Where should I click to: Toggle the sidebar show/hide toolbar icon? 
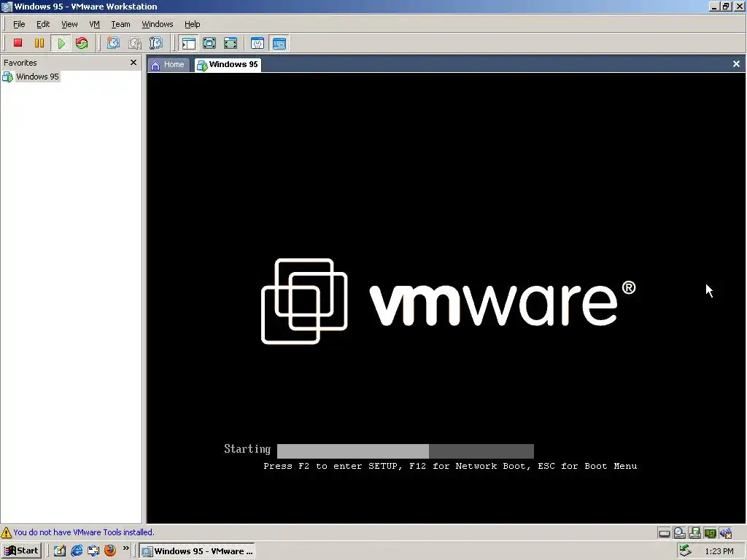[x=189, y=43]
